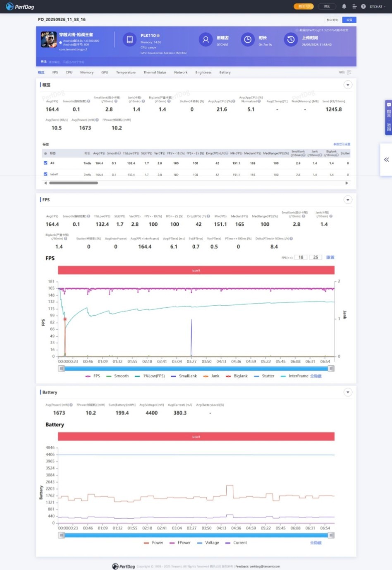This screenshot has width=392, height=570.
Task: Toggle the FPS series in legend
Action: (93, 376)
